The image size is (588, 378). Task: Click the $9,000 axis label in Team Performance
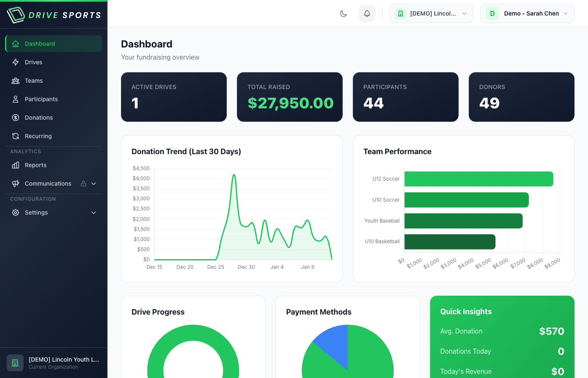[552, 264]
